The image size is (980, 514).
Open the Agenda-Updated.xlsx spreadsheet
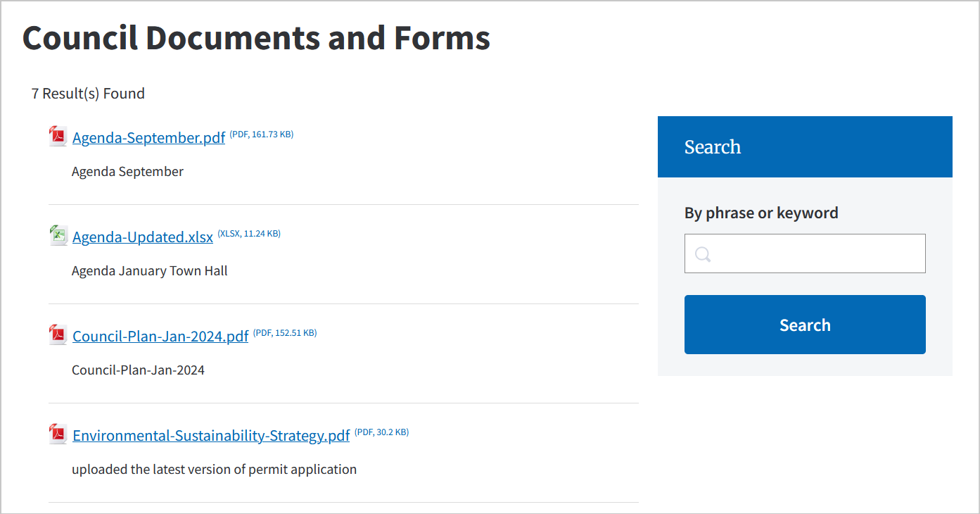tap(142, 237)
